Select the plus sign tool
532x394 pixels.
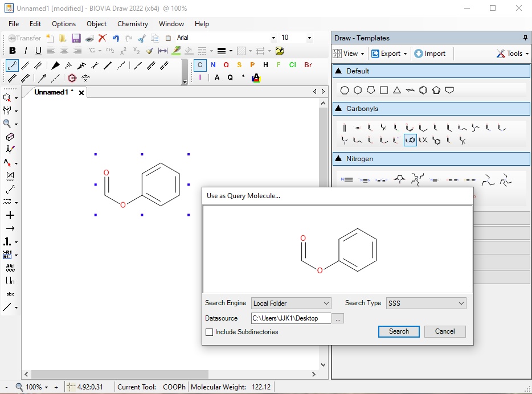[10, 215]
